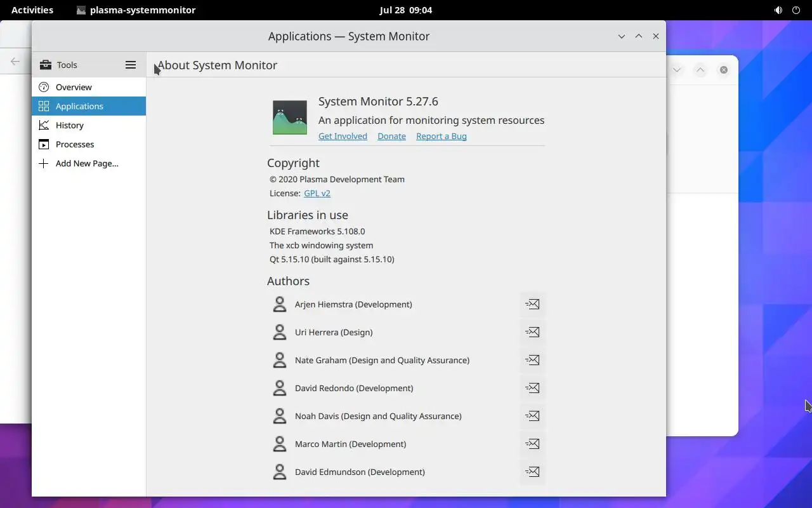Click the up chevron in System Monitor titlebar
This screenshot has width=812, height=508.
pos(639,36)
